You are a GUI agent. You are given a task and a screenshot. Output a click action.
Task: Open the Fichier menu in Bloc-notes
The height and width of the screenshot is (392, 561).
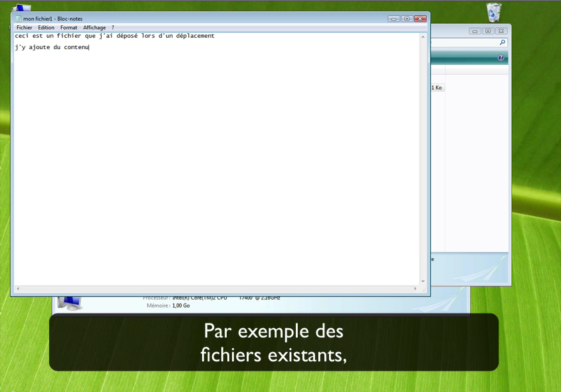coord(24,27)
